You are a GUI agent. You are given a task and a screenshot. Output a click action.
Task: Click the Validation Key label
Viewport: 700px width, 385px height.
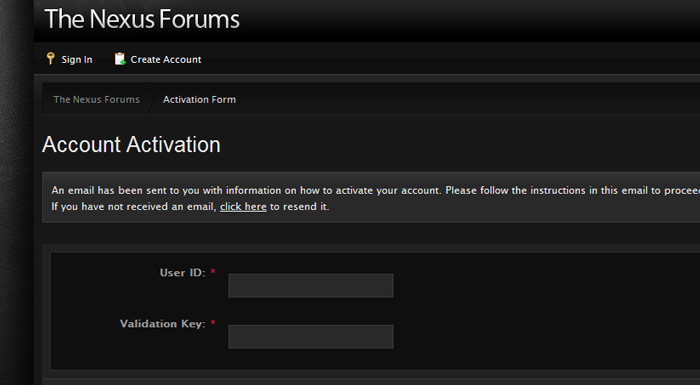pos(162,324)
